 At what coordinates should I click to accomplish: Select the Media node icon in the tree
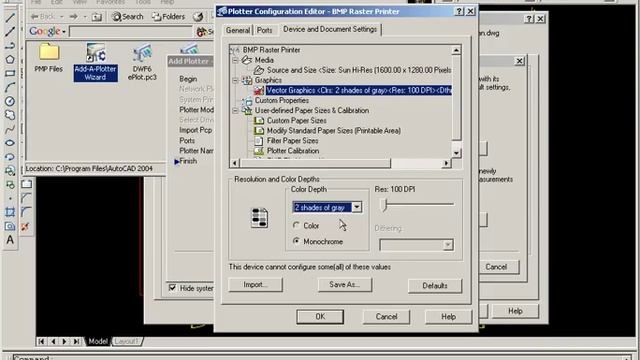(x=246, y=60)
